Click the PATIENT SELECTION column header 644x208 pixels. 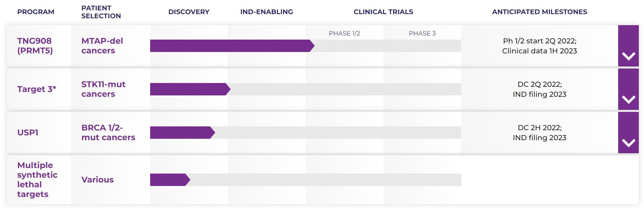tap(101, 12)
